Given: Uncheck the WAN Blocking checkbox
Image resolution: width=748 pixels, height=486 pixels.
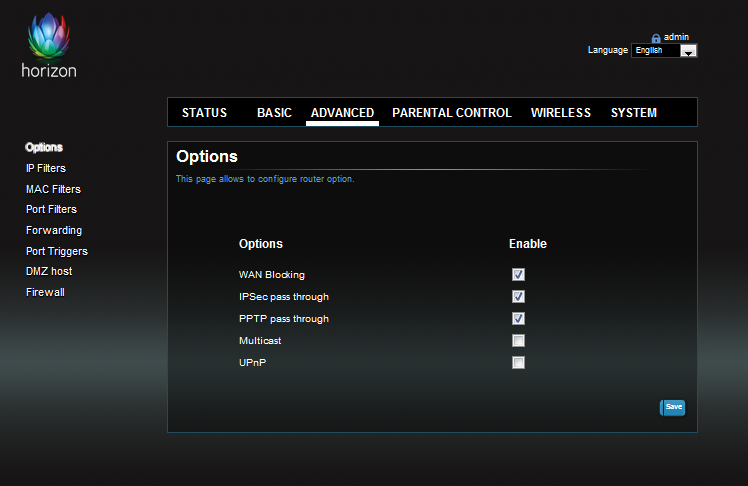Looking at the screenshot, I should pos(519,275).
